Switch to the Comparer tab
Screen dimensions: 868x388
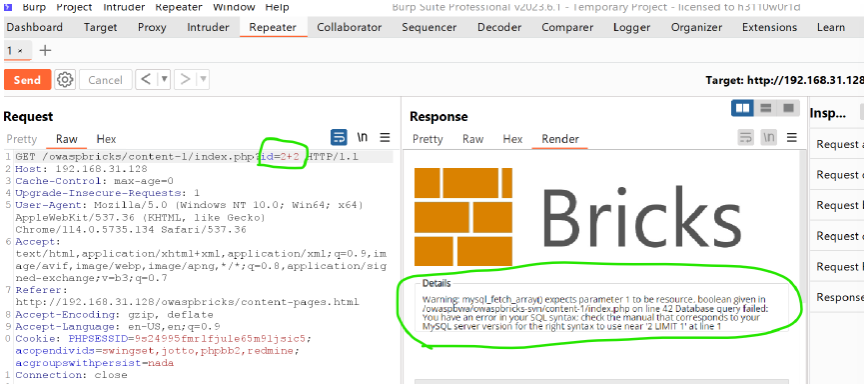(x=567, y=27)
